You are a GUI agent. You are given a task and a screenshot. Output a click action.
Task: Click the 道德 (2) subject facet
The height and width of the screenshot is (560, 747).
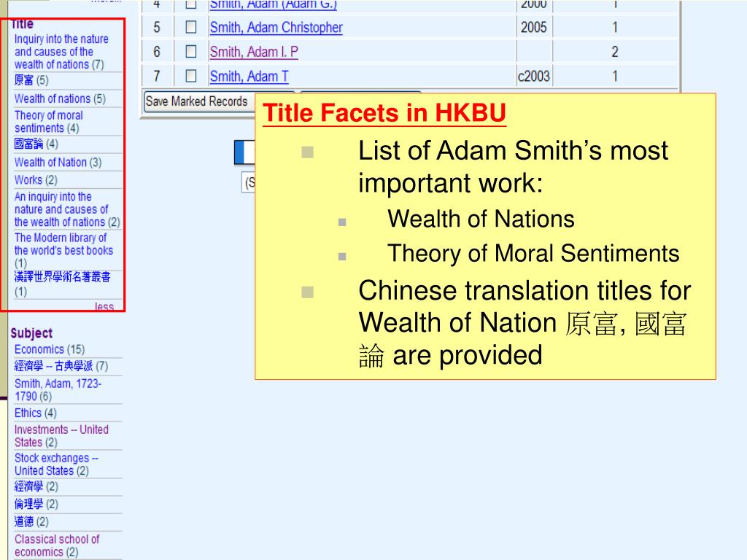tap(31, 522)
